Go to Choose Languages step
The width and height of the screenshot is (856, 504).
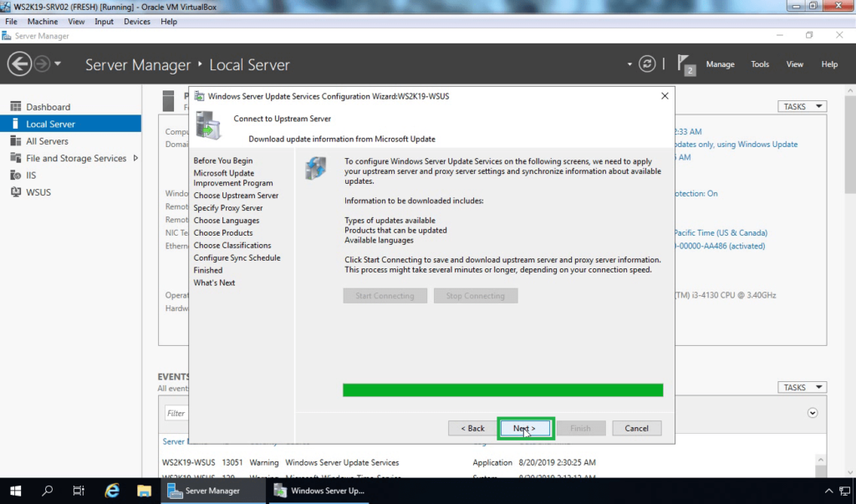(226, 220)
